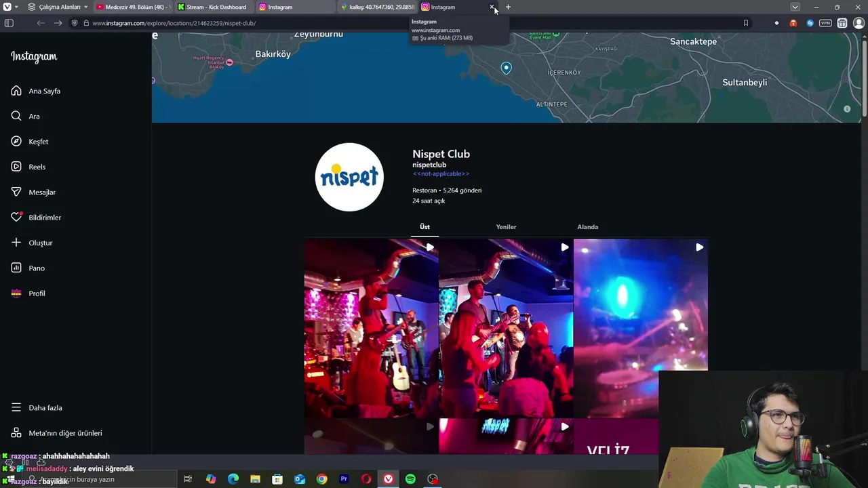Click the <<not-applicable>> link
The image size is (868, 488).
(441, 174)
